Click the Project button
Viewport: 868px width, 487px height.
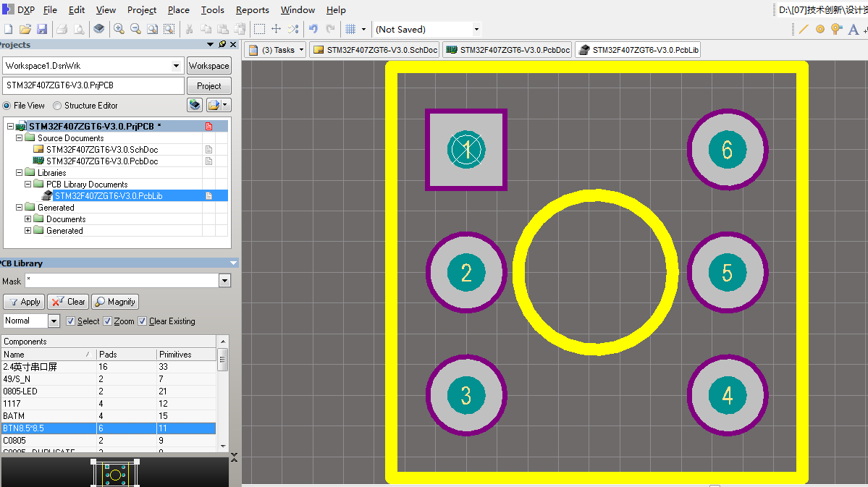[x=208, y=86]
